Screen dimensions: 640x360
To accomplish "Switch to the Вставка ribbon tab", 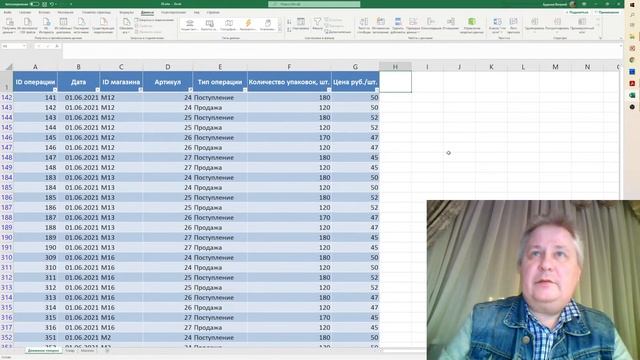I will pyautogui.click(x=44, y=13).
